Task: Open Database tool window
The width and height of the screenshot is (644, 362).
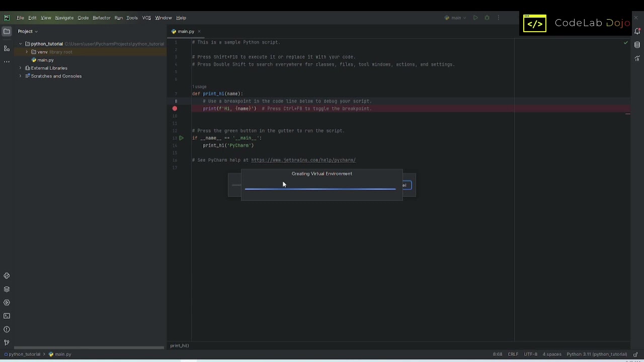Action: [637, 45]
